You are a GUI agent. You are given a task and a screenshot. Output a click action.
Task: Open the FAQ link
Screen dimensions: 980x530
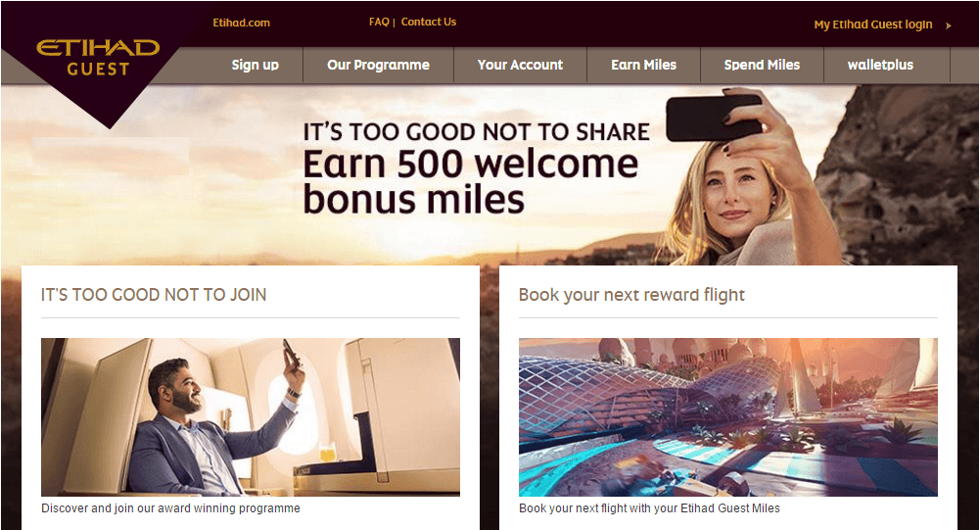click(379, 22)
